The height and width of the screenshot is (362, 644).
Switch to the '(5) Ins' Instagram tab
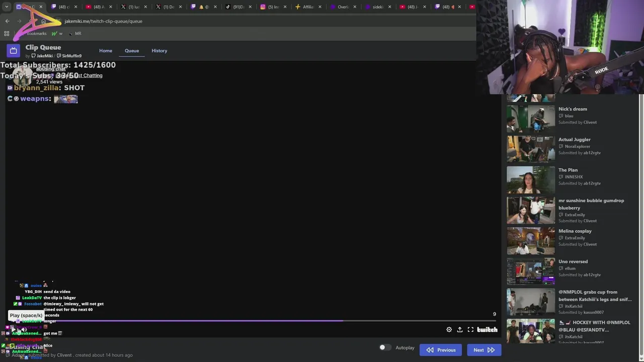point(273,7)
